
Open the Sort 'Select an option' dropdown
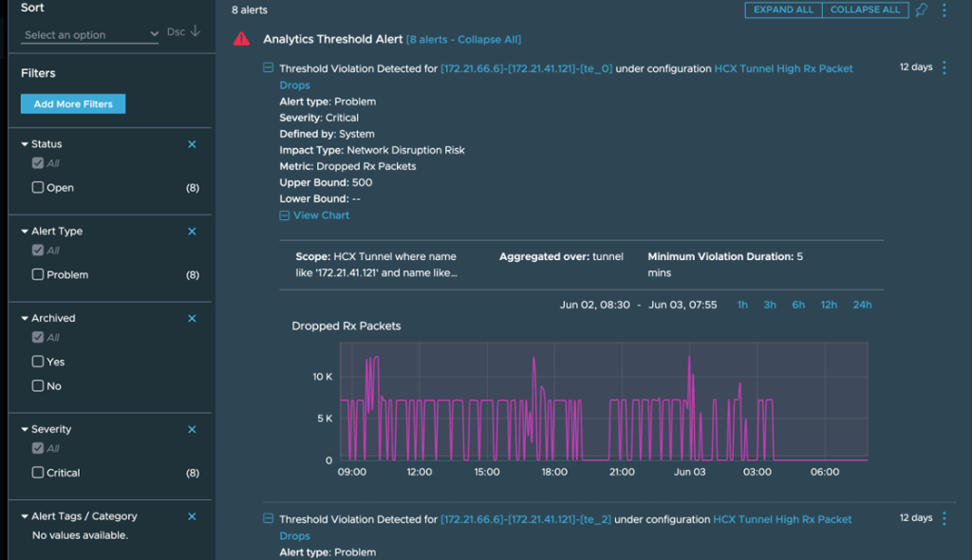pyautogui.click(x=91, y=35)
